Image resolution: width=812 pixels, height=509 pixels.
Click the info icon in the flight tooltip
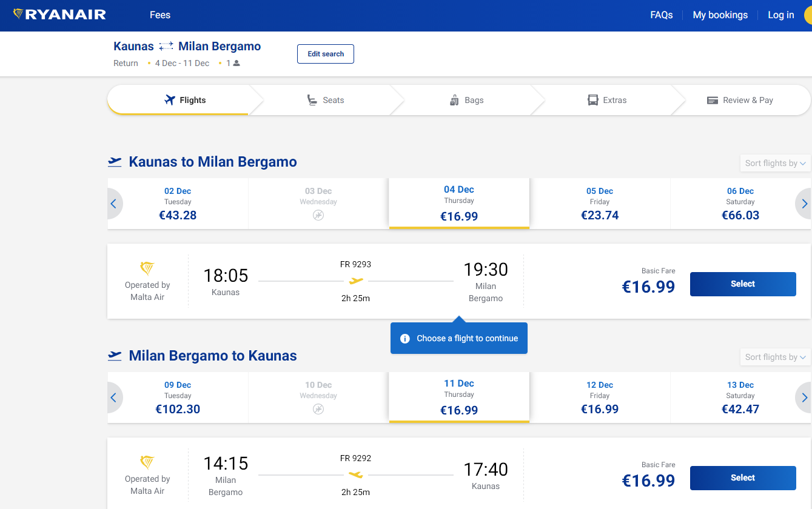(404, 338)
